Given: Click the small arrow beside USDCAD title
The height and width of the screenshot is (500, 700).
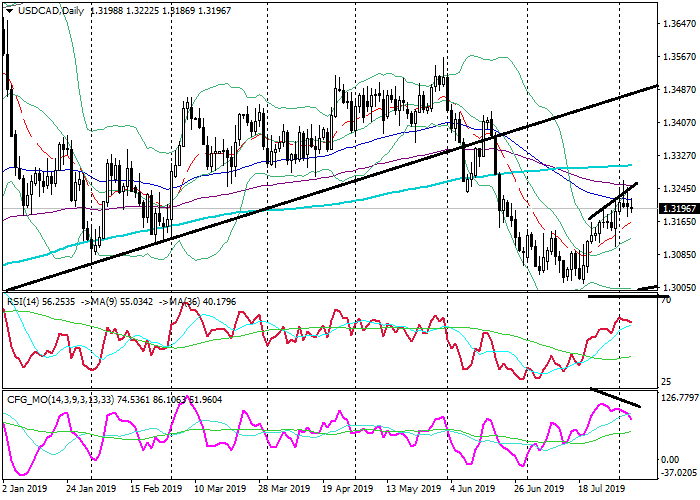Looking at the screenshot, I should pos(8,10).
